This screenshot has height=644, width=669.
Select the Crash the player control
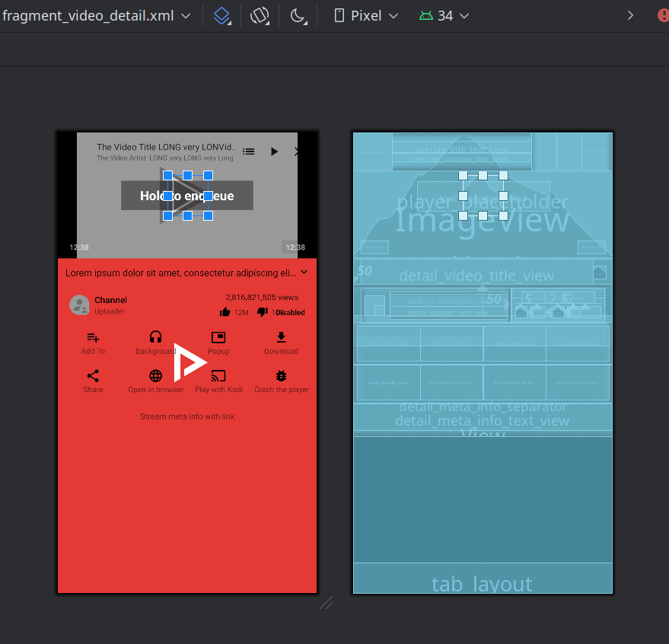281,381
